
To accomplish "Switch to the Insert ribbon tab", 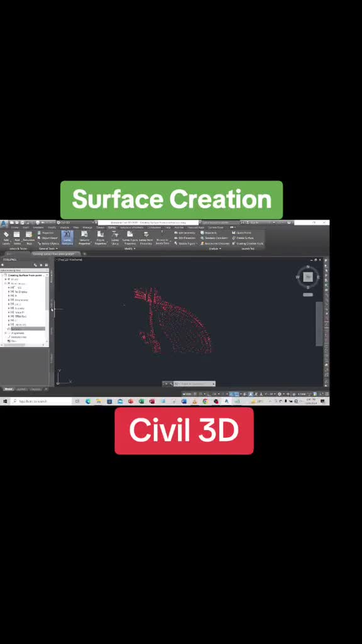I will 26,227.
